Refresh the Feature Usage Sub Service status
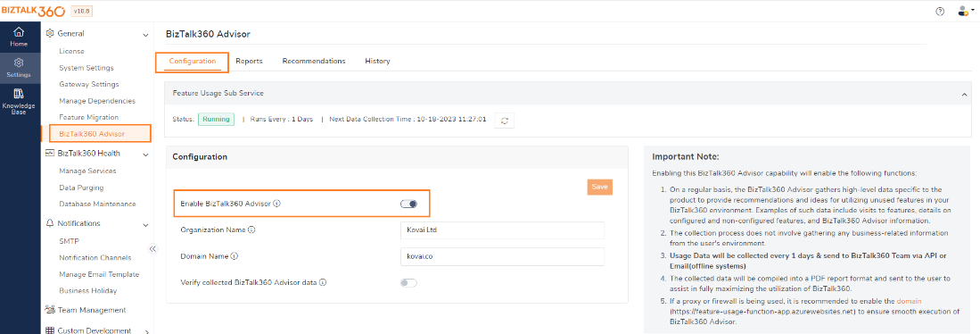This screenshot has width=980, height=334. point(505,121)
